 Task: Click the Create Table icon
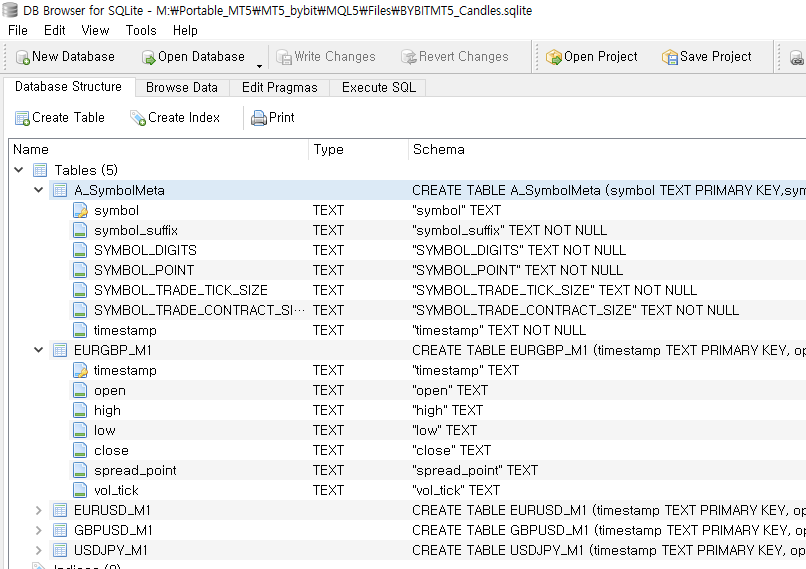pyautogui.click(x=22, y=118)
